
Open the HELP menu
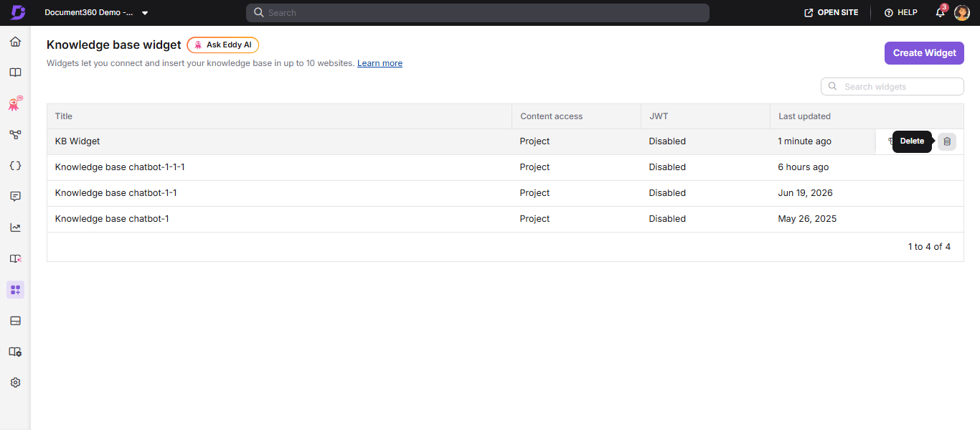click(x=901, y=13)
